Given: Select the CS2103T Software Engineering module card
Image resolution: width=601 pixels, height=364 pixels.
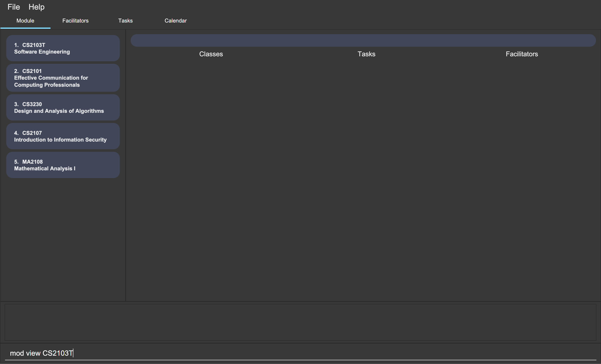Looking at the screenshot, I should [x=63, y=48].
